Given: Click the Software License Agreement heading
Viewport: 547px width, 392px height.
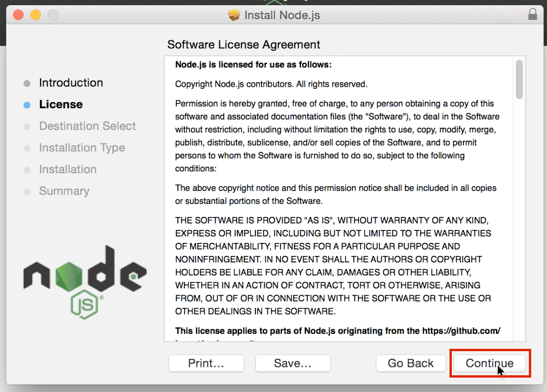Looking at the screenshot, I should (x=244, y=45).
